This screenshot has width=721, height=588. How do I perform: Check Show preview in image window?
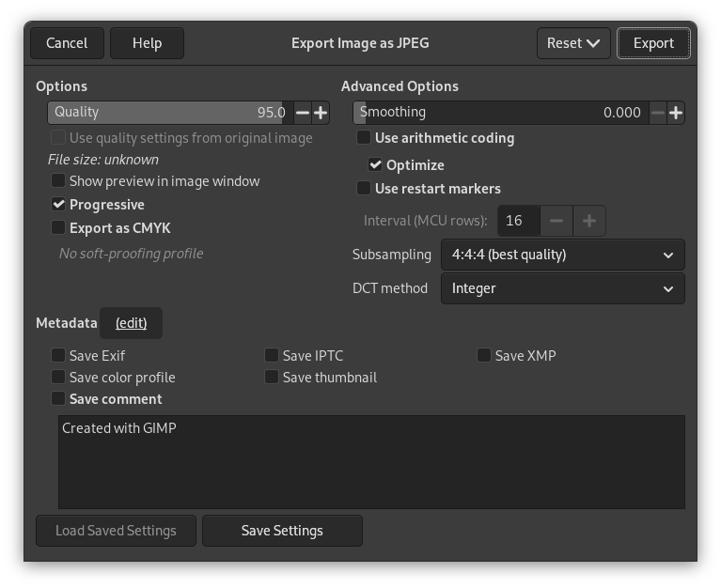(x=58, y=181)
